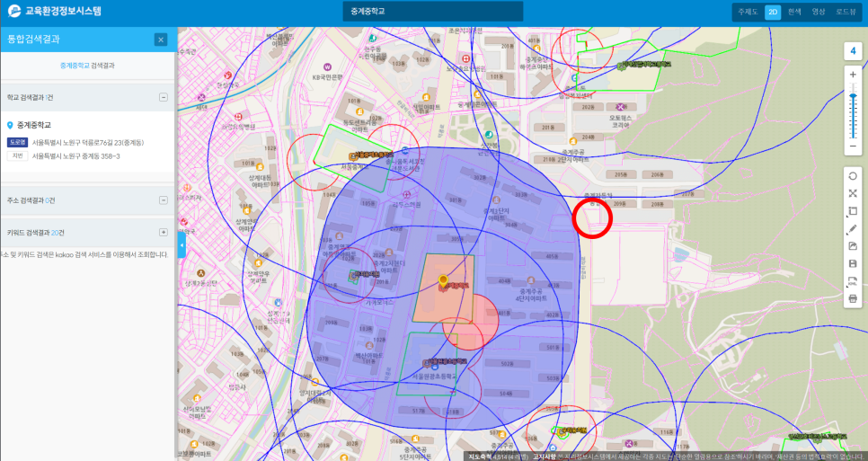Select the pencil drawing tool
The height and width of the screenshot is (461, 868).
853,228
